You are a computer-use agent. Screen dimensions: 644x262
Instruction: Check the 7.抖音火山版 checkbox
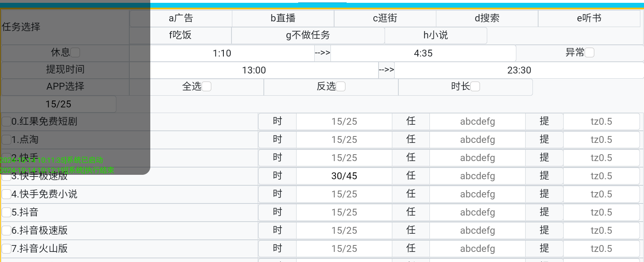tap(6, 249)
